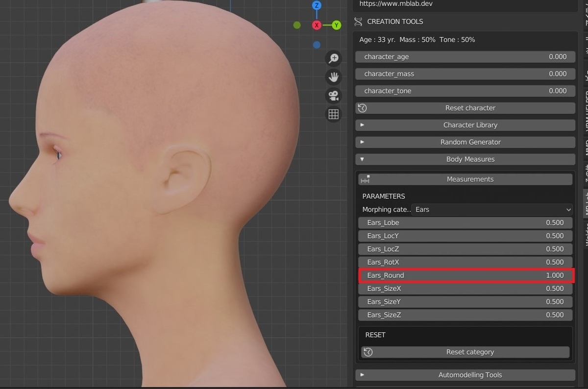
Task: Switch to the VRM HELPER sidebar tab
Action: 586,111
